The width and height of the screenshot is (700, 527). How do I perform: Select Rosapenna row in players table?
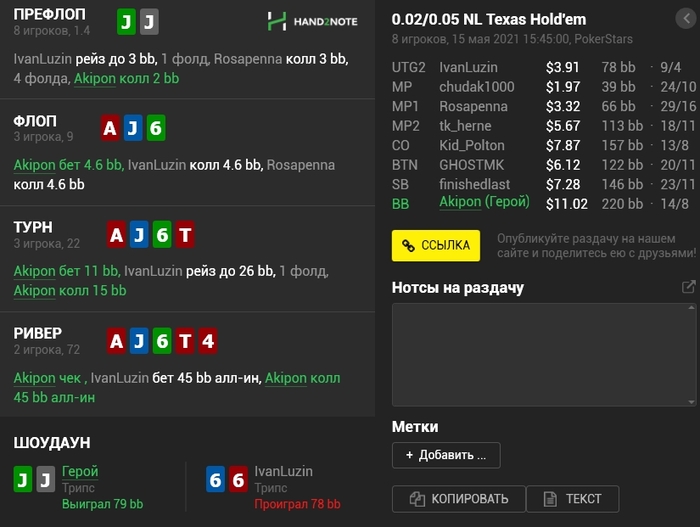click(x=544, y=106)
